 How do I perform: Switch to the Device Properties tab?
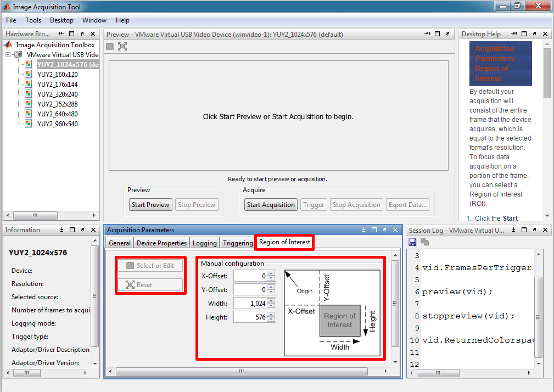tap(161, 243)
